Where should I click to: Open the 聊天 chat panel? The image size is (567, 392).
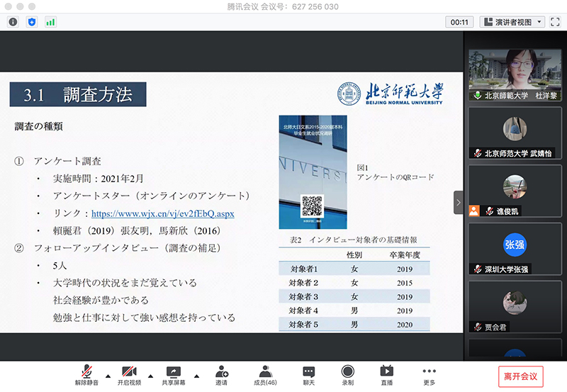point(308,375)
